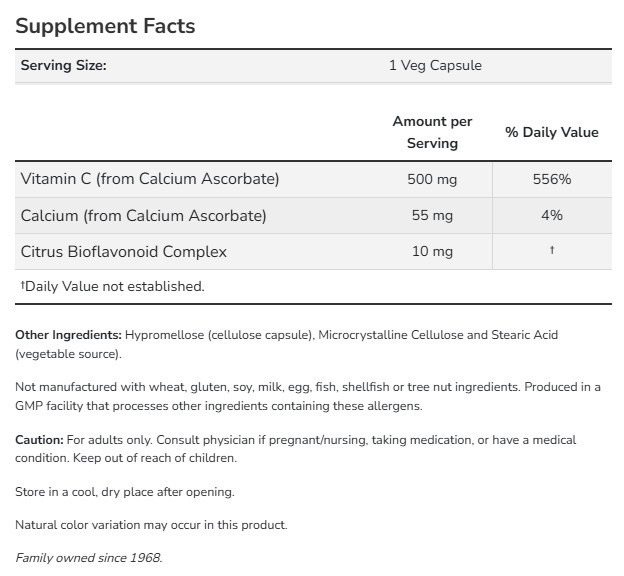
Task: Click the Amount per Serving column header
Action: pos(432,132)
